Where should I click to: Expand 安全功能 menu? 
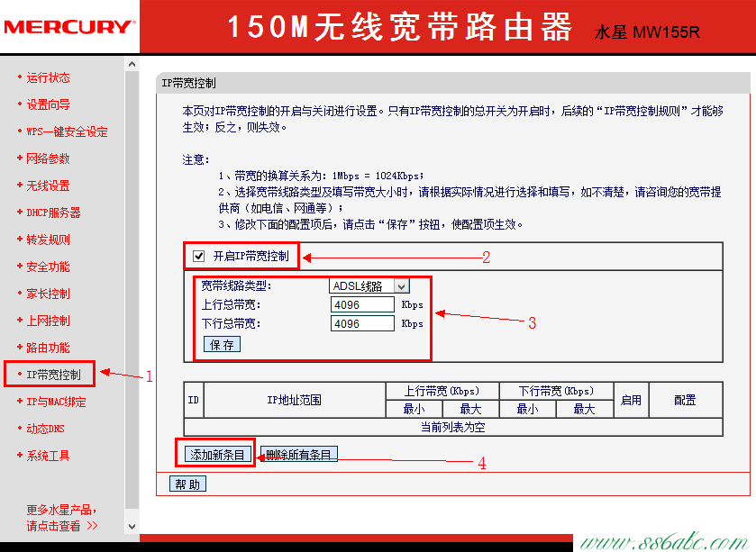coord(48,267)
